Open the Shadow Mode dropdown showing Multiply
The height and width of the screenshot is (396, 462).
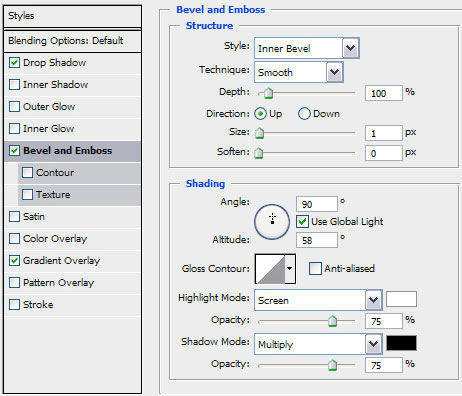click(x=373, y=344)
